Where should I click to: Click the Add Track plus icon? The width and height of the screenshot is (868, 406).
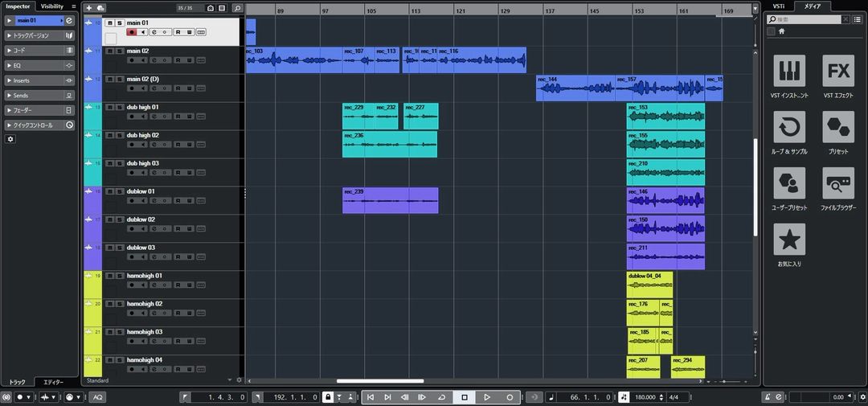click(89, 8)
